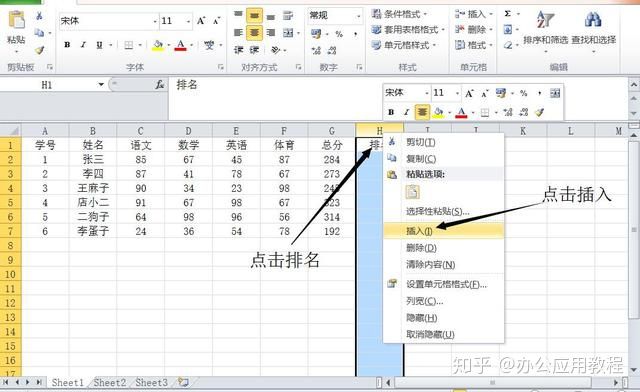This screenshot has width=640, height=392.
Task: Choose Delete (删除) from the context menu
Action: [444, 247]
